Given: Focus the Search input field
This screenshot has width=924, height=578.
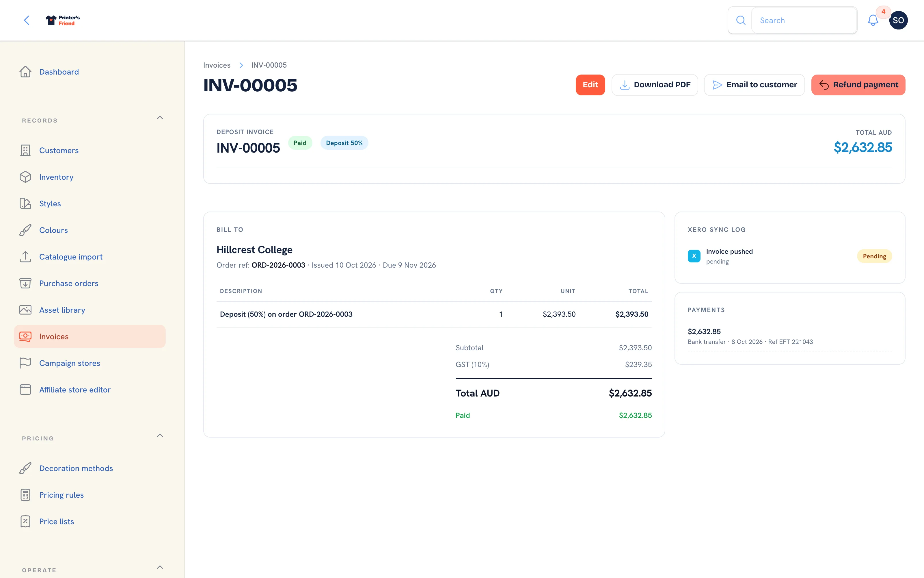Looking at the screenshot, I should coord(804,20).
